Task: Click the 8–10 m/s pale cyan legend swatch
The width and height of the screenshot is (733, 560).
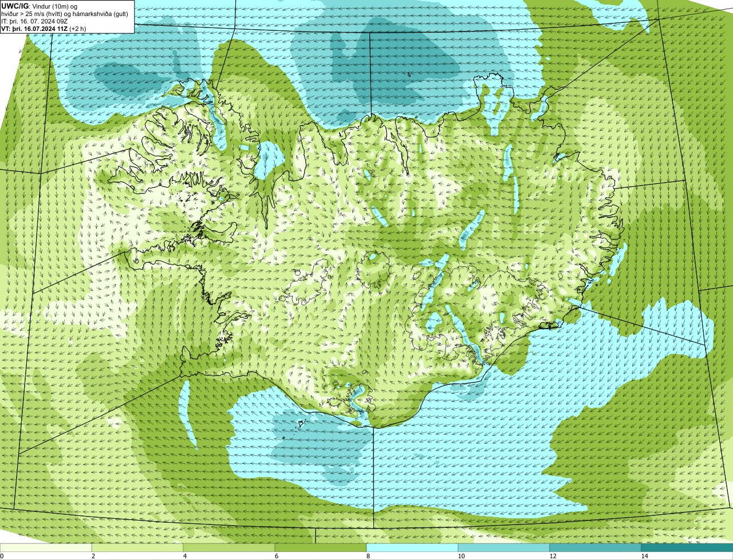Action: click(412, 548)
